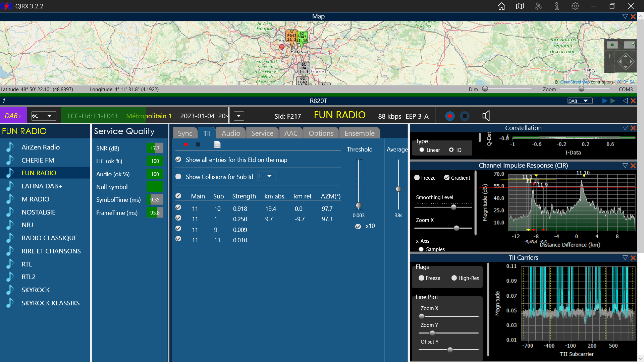Viewport: 644px width, 362px height.
Task: Adjust the Threshold slider handle
Action: (x=359, y=205)
